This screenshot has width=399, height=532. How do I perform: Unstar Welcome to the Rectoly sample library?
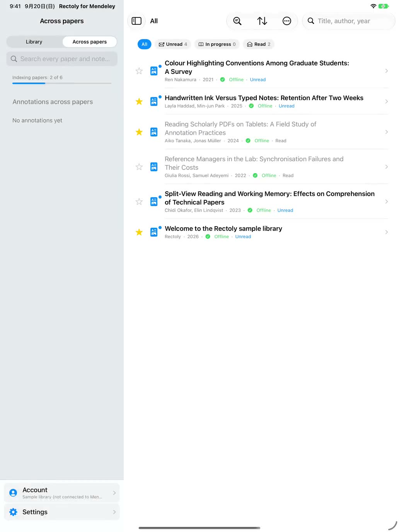[x=139, y=232]
